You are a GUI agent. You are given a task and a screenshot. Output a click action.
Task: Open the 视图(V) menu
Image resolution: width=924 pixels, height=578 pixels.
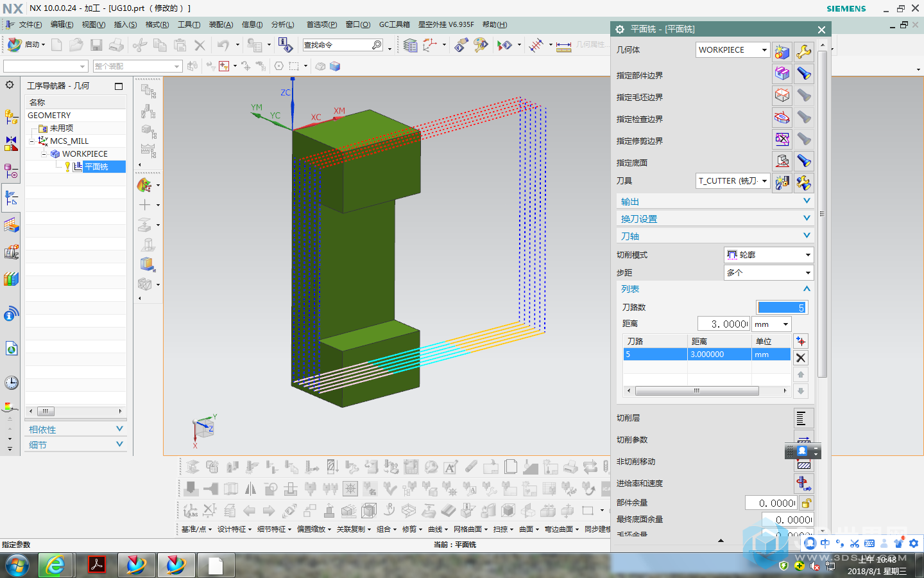(93, 24)
